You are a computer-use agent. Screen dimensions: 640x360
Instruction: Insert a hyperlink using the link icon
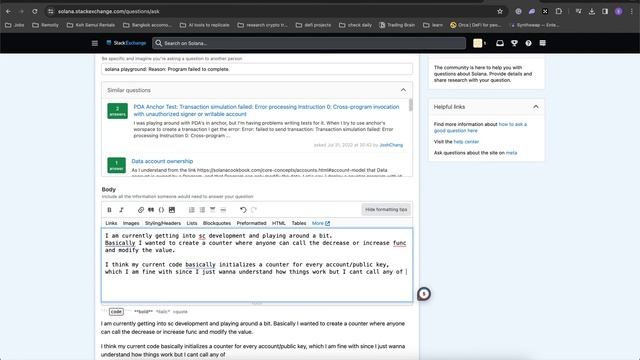coord(141,210)
